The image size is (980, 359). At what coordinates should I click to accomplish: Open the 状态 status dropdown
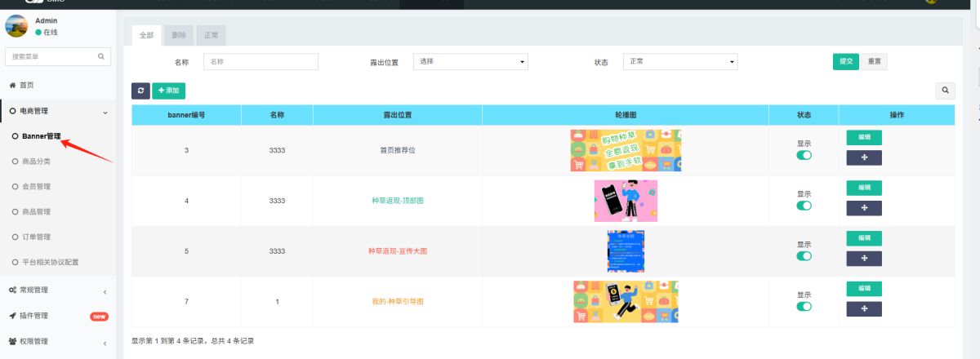680,62
